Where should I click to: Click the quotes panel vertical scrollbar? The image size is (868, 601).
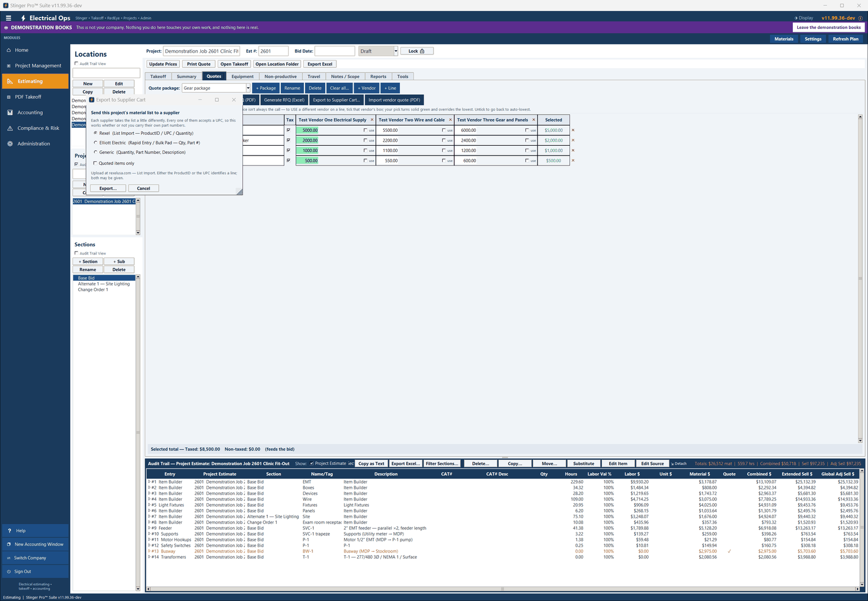[860, 279]
